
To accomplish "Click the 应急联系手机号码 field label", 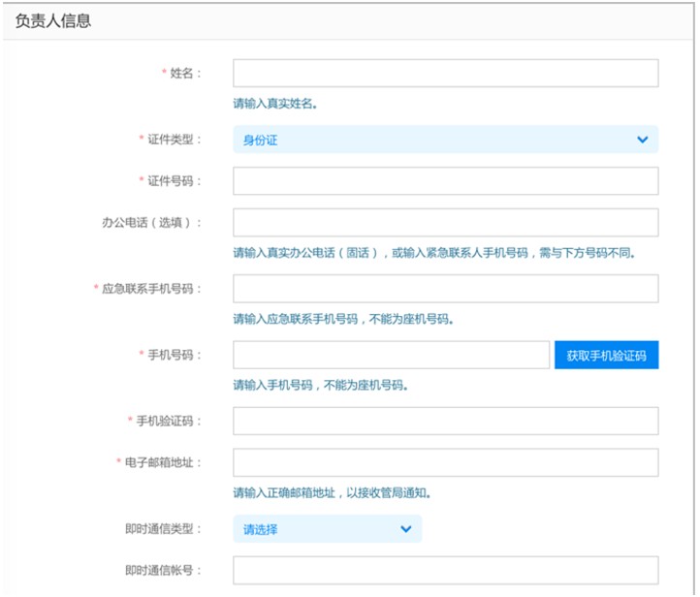I will (152, 289).
